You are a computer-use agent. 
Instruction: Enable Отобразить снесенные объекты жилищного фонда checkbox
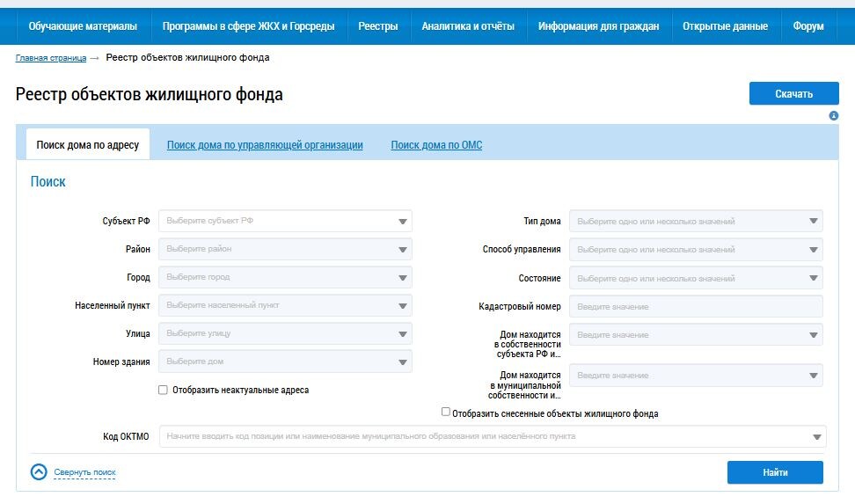445,412
